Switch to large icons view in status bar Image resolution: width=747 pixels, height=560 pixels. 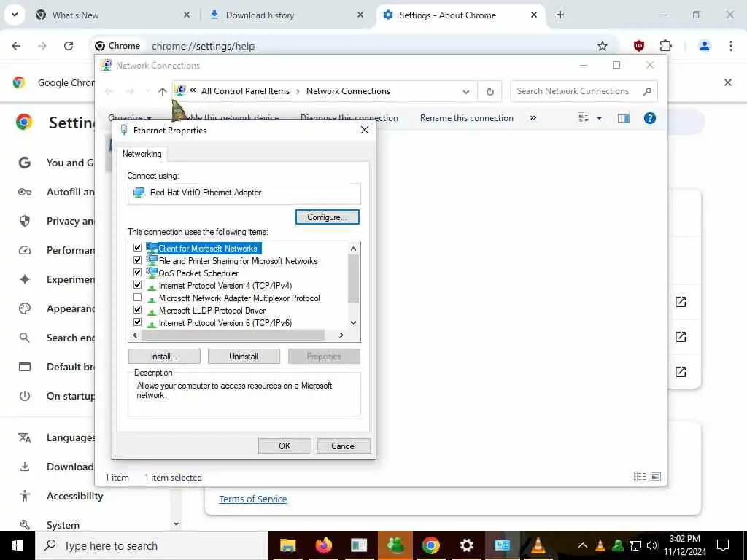(x=656, y=477)
